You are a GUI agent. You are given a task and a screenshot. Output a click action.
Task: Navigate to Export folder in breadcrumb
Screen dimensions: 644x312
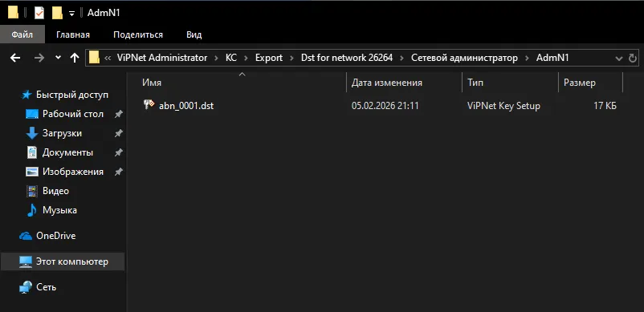coord(269,58)
